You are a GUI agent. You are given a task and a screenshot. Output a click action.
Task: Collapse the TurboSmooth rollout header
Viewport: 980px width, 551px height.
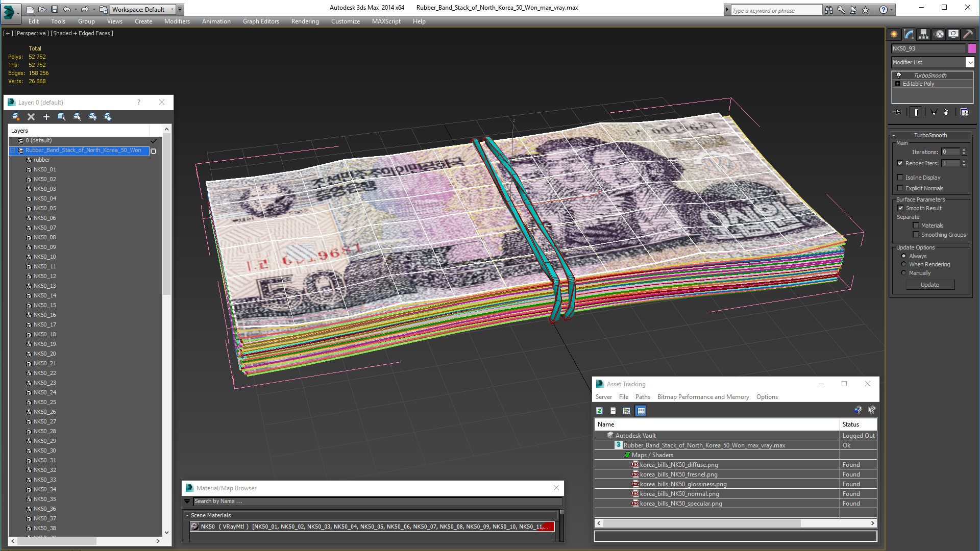pyautogui.click(x=930, y=135)
